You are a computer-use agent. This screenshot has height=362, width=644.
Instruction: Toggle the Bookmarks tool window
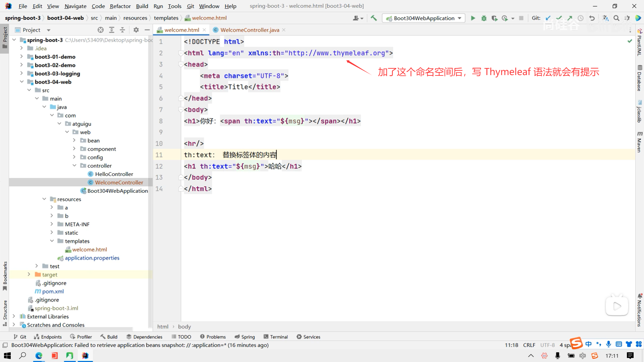pos(5,276)
